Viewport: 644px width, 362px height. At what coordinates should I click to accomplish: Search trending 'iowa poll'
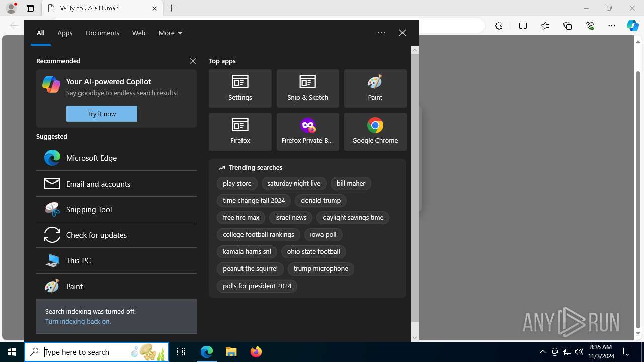pos(323,235)
